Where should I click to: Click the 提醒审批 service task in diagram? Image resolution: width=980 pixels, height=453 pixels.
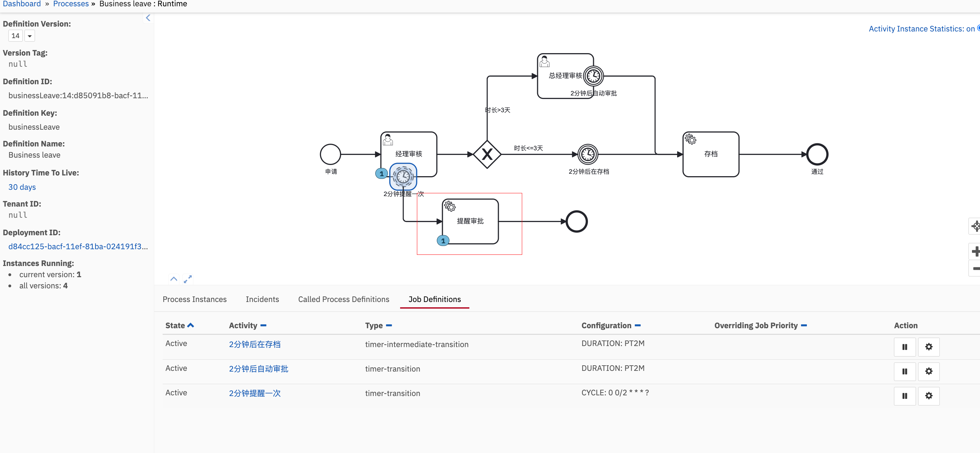pyautogui.click(x=470, y=221)
